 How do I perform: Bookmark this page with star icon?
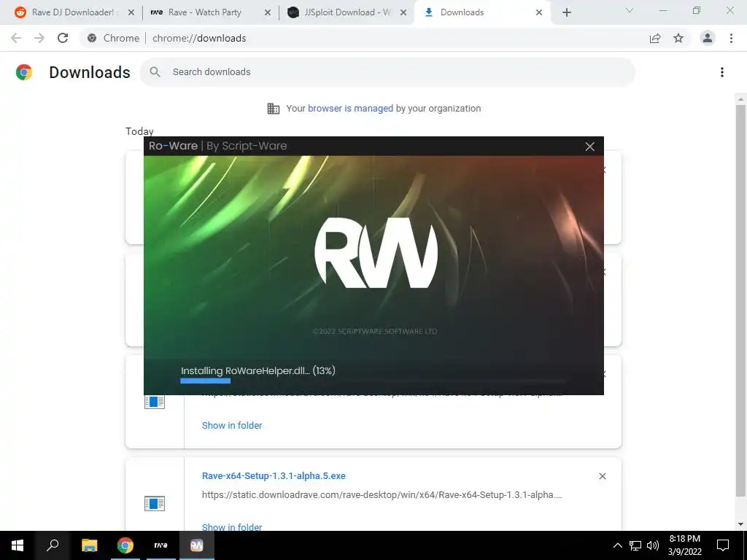pyautogui.click(x=678, y=38)
